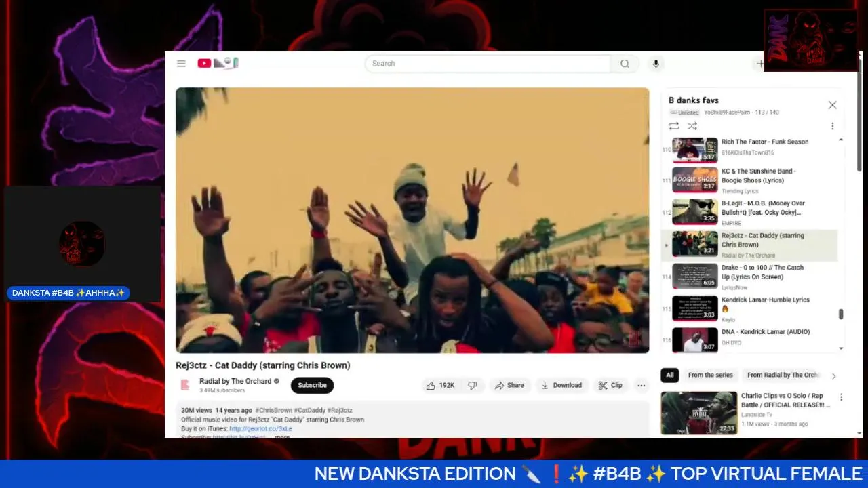Subscribe to Radial by The Orchard

click(312, 385)
